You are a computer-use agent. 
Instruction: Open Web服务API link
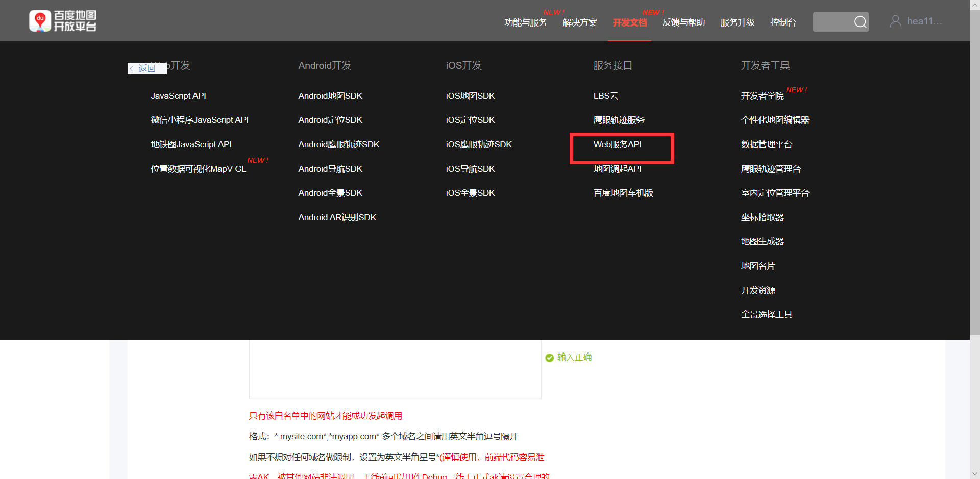[617, 144]
